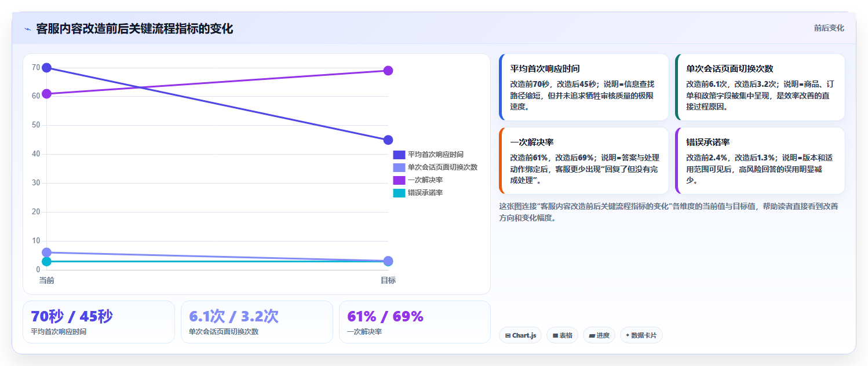Image resolution: width=868 pixels, height=366 pixels.
Task: Toggle 一次解决率 legend color box
Action: 399,180
